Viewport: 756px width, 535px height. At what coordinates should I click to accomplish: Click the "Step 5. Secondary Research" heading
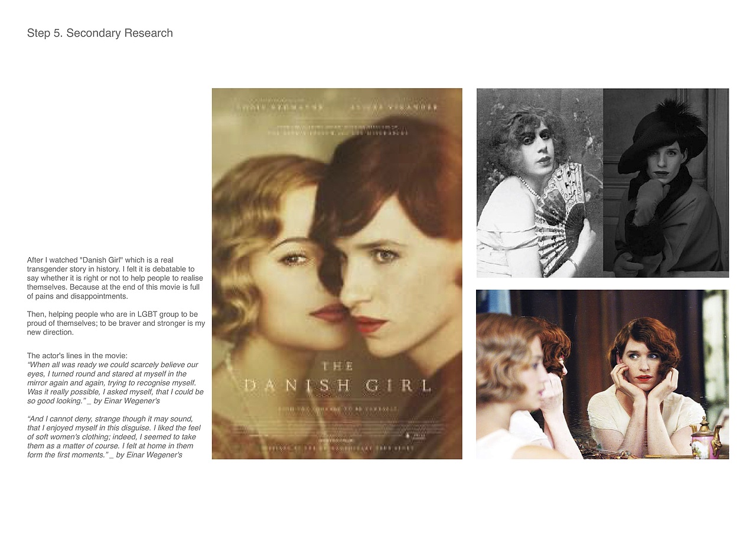click(x=100, y=33)
